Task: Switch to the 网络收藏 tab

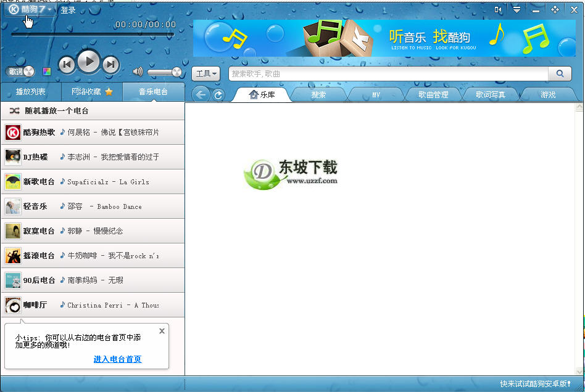Action: point(92,92)
